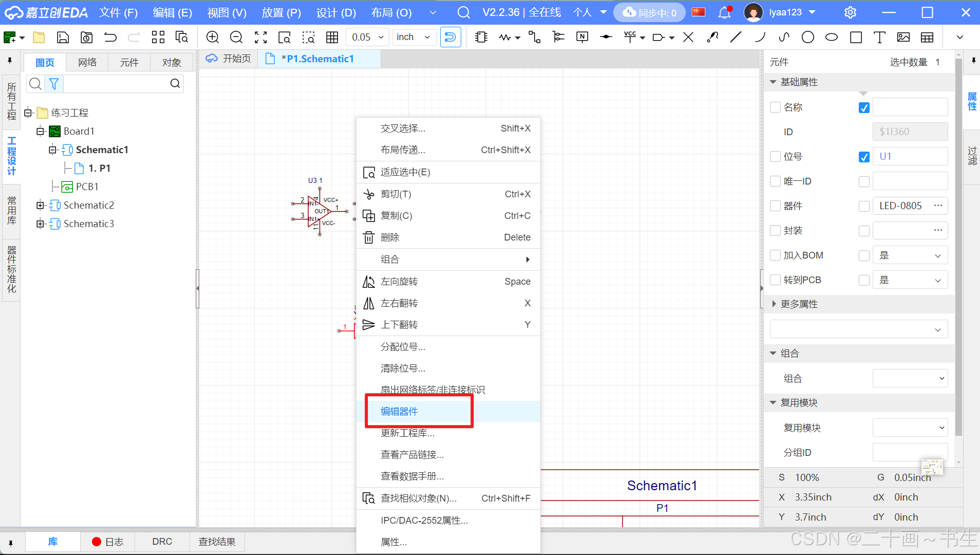This screenshot has height=555, width=980.
Task: Select the no-connect X marker tool
Action: [688, 37]
